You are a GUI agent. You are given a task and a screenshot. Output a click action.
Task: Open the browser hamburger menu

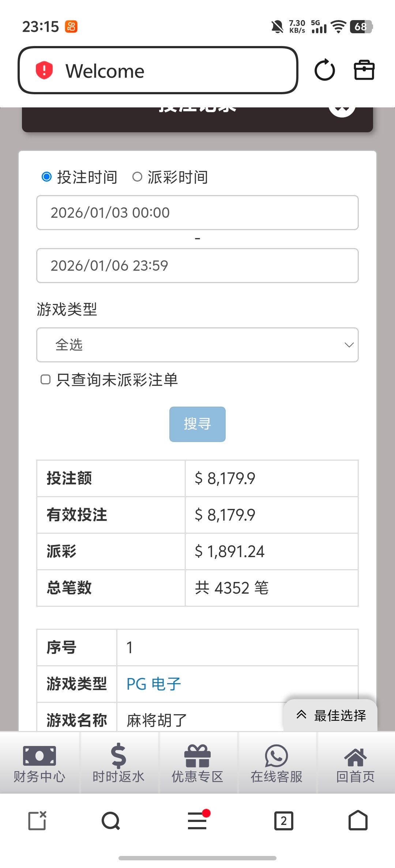pos(197,821)
